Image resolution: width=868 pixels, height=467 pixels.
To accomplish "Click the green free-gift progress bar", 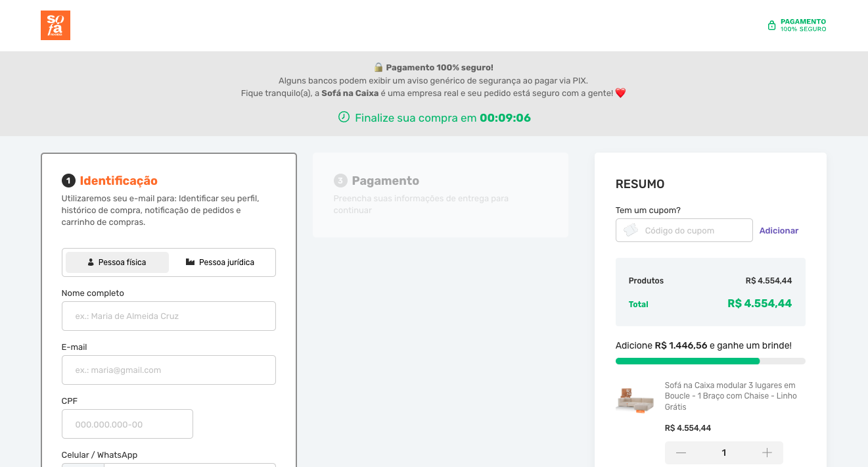I will point(687,361).
